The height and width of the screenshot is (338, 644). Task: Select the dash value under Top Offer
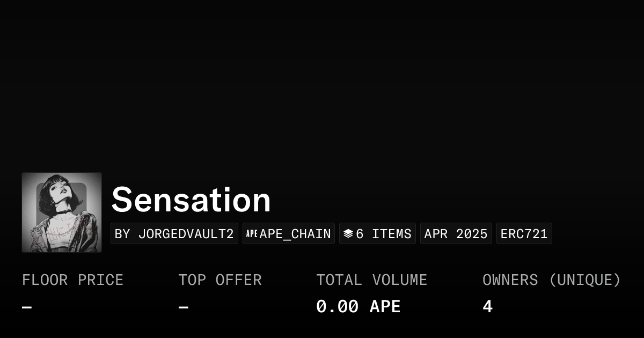coord(184,307)
